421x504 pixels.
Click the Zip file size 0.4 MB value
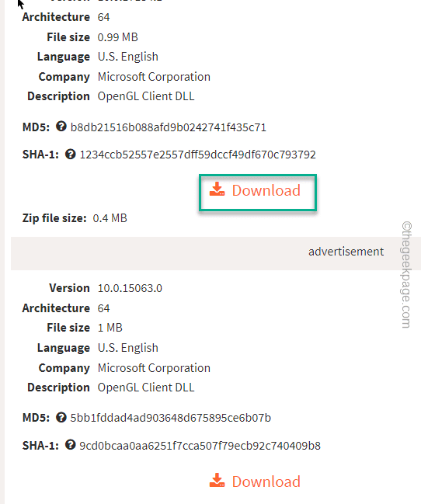point(110,218)
